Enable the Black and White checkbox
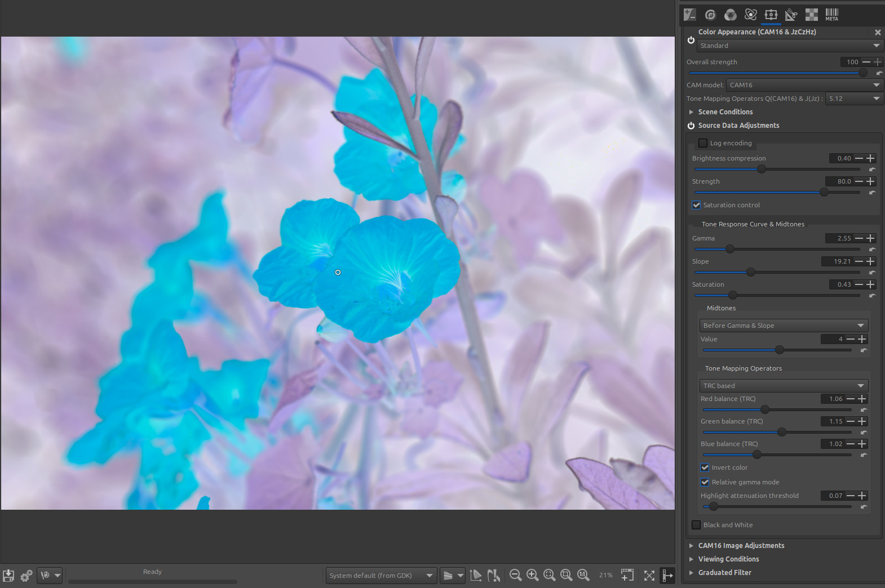 coord(696,525)
